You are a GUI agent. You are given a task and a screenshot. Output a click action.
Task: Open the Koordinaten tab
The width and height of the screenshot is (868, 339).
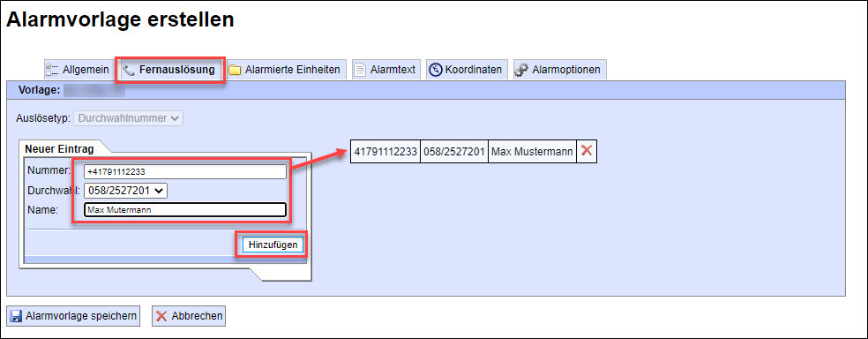[467, 70]
